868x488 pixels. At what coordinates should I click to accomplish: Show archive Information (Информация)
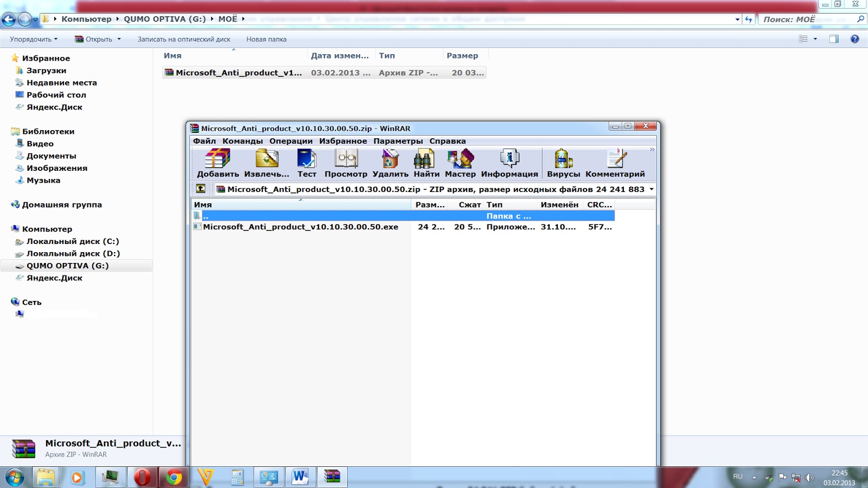(x=509, y=163)
